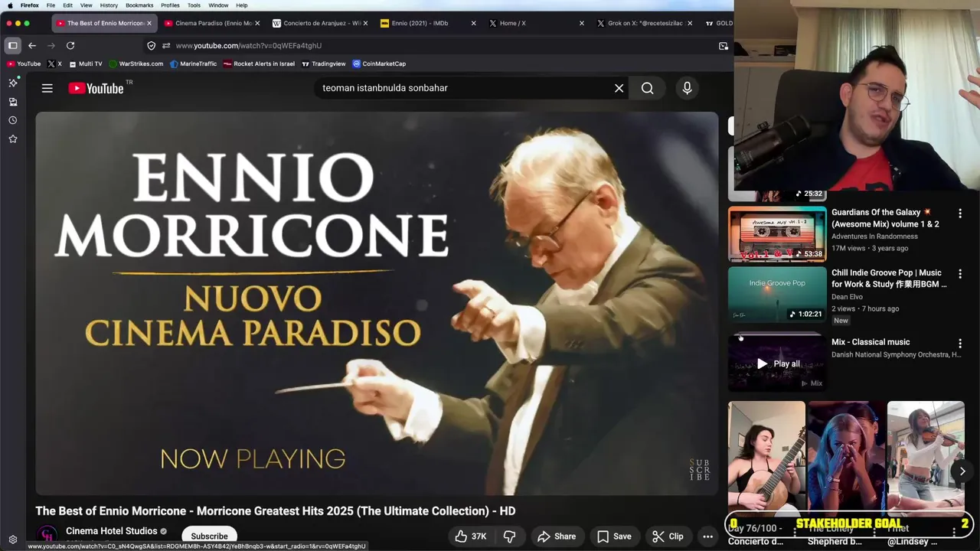This screenshot has height=551, width=980.
Task: Open the Chill Indie Groove Pop title
Action: (x=889, y=279)
